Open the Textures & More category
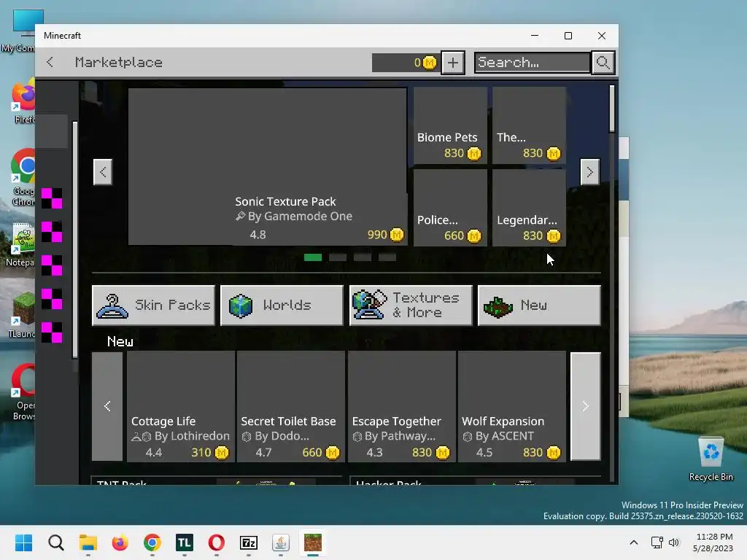The height and width of the screenshot is (560, 747). pos(411,306)
